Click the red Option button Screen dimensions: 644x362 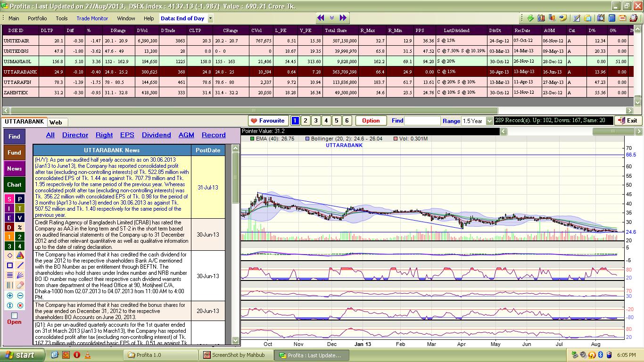371,121
